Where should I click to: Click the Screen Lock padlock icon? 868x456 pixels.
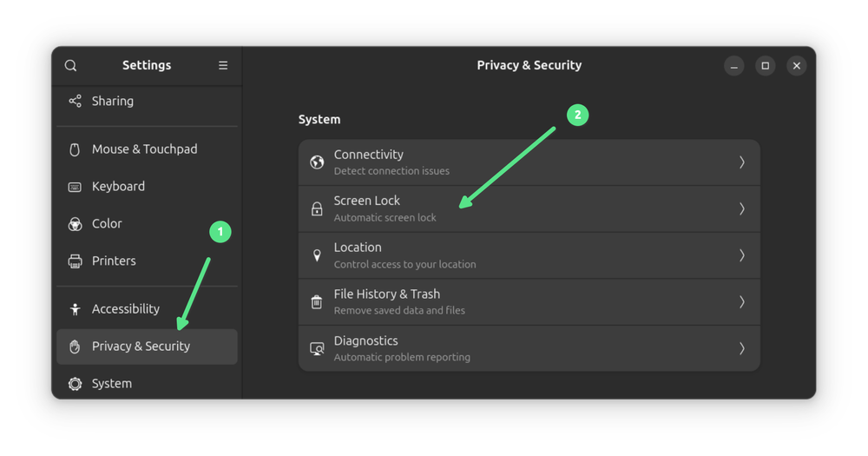pyautogui.click(x=317, y=209)
